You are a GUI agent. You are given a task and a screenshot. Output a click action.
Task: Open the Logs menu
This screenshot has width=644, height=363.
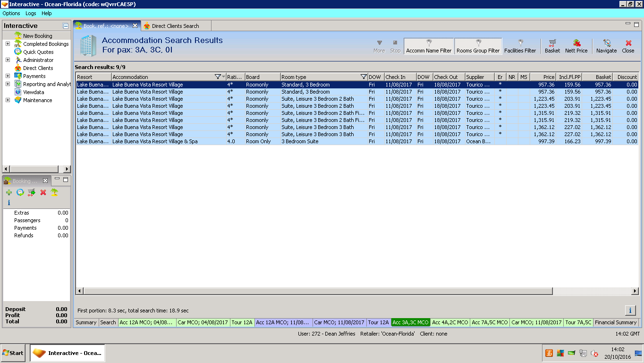pos(31,13)
